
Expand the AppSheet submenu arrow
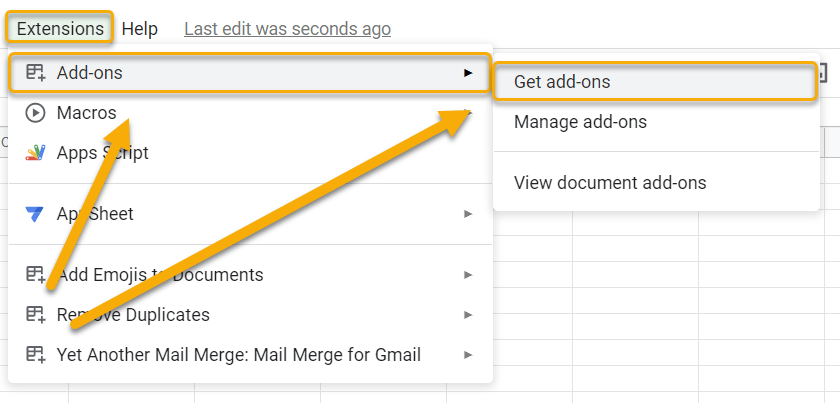(468, 214)
